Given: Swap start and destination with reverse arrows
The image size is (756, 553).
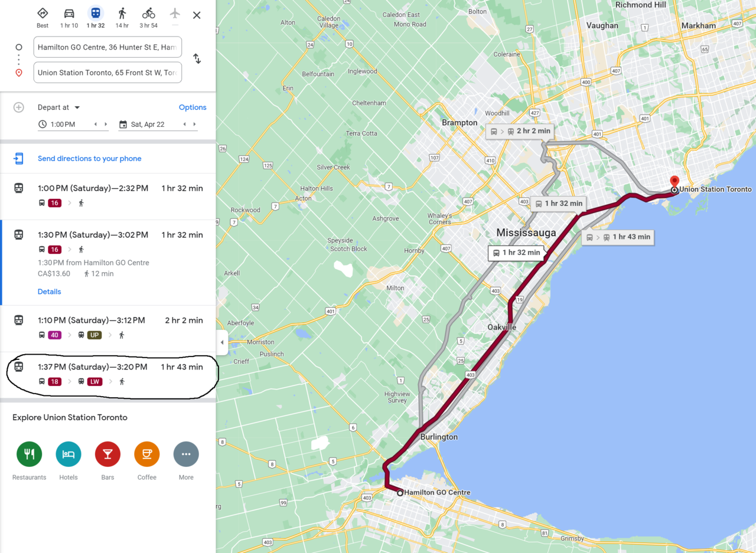Looking at the screenshot, I should click(x=197, y=59).
